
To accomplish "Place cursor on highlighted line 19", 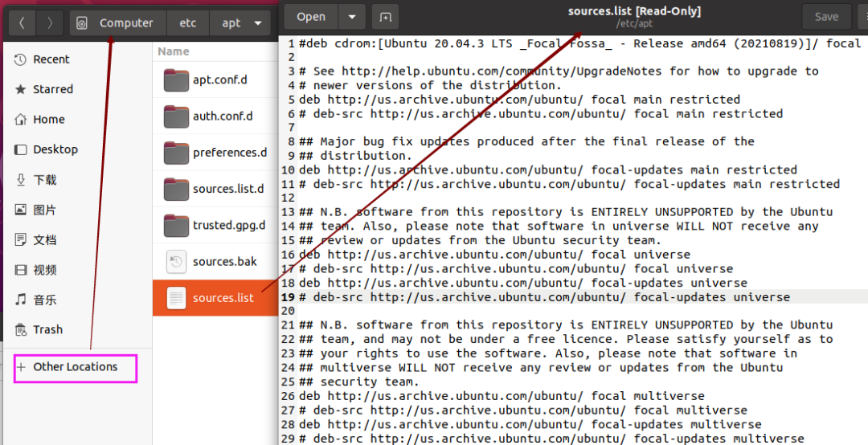I will 544,297.
